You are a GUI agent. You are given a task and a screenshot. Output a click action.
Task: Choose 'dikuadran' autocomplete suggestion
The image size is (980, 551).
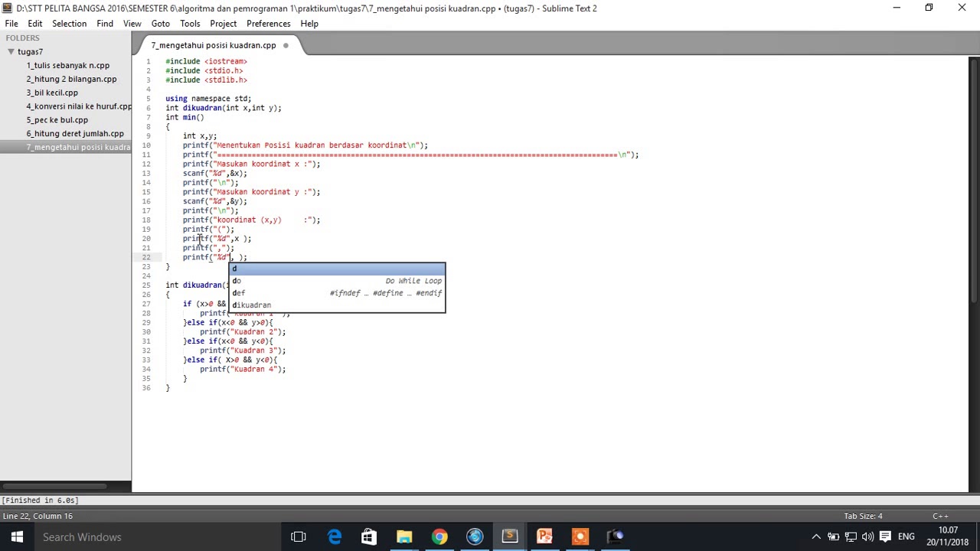(337, 305)
